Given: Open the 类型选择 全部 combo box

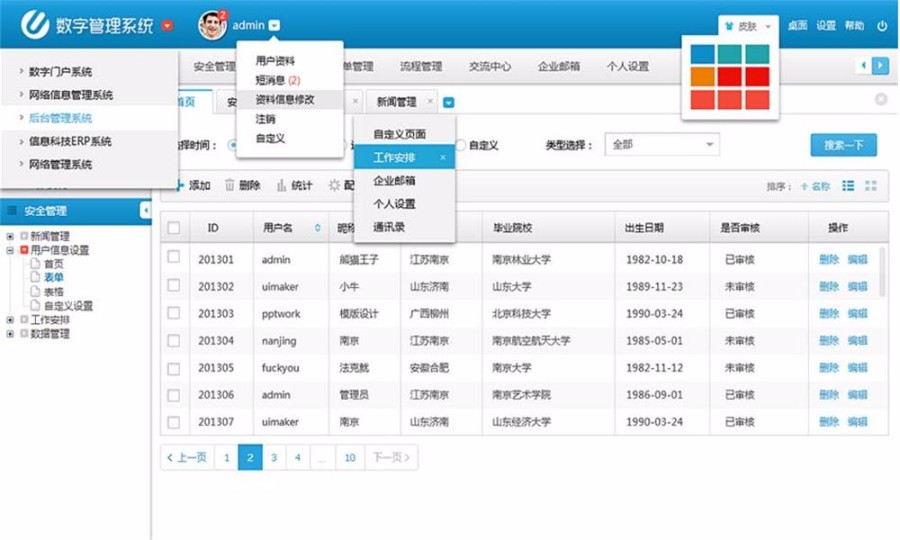Looking at the screenshot, I should [x=662, y=145].
